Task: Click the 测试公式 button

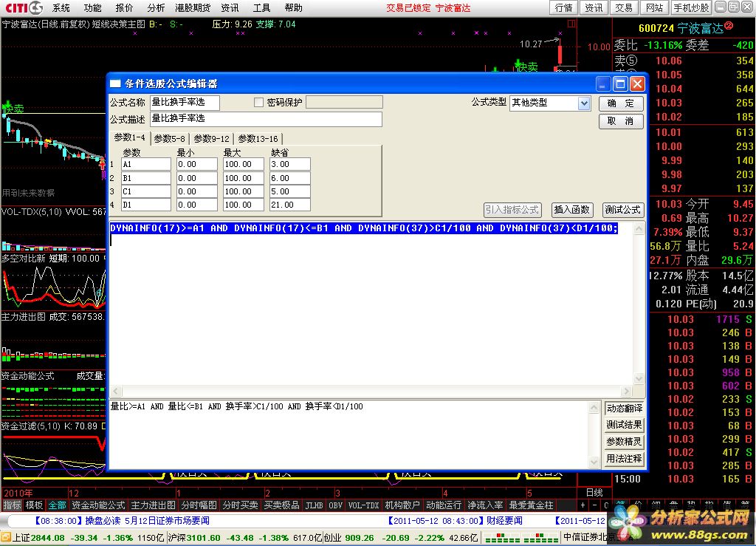Action: [x=622, y=210]
